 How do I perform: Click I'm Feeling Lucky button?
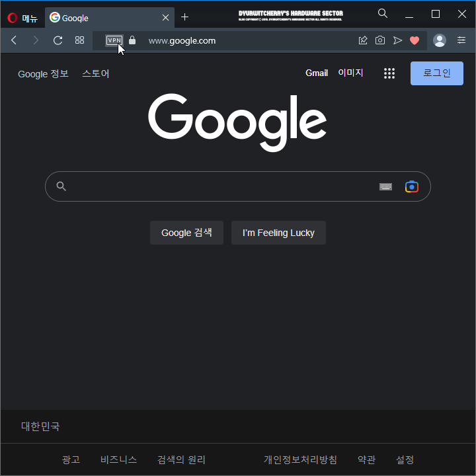[278, 233]
